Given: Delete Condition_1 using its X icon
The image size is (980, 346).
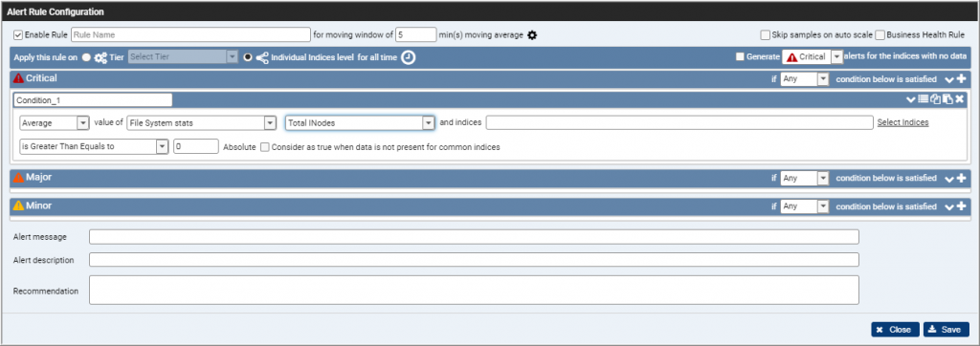Looking at the screenshot, I should coord(959,98).
